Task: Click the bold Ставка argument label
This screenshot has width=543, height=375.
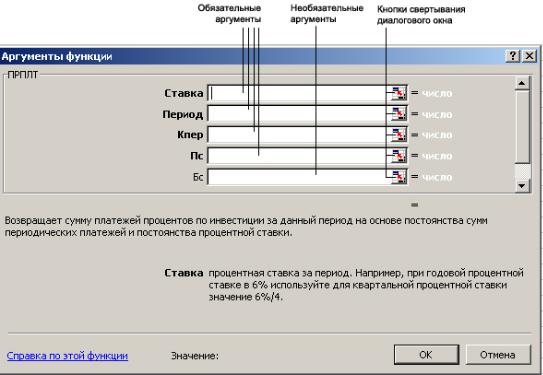Action: [x=184, y=93]
